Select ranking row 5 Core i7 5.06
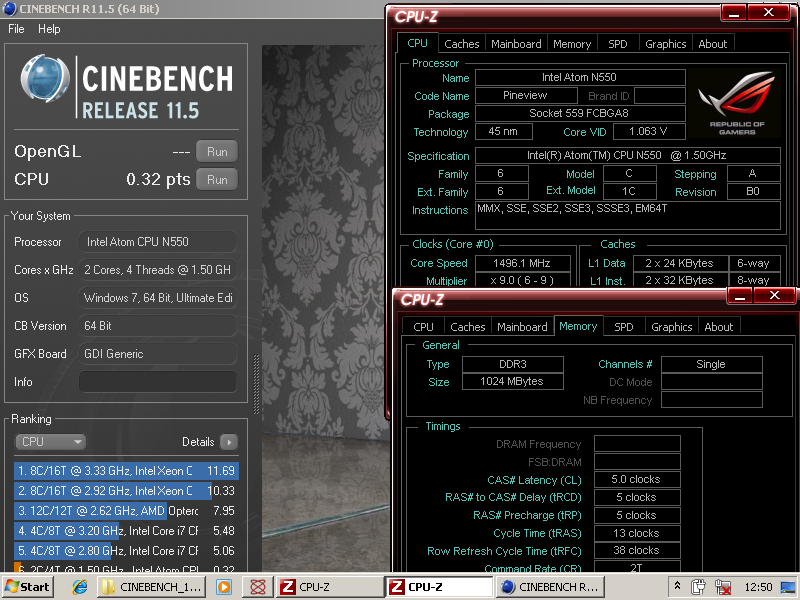 [x=126, y=551]
